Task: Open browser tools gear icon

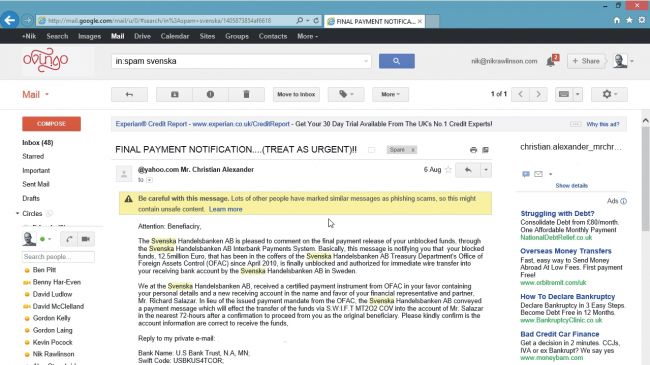Action: tap(642, 20)
